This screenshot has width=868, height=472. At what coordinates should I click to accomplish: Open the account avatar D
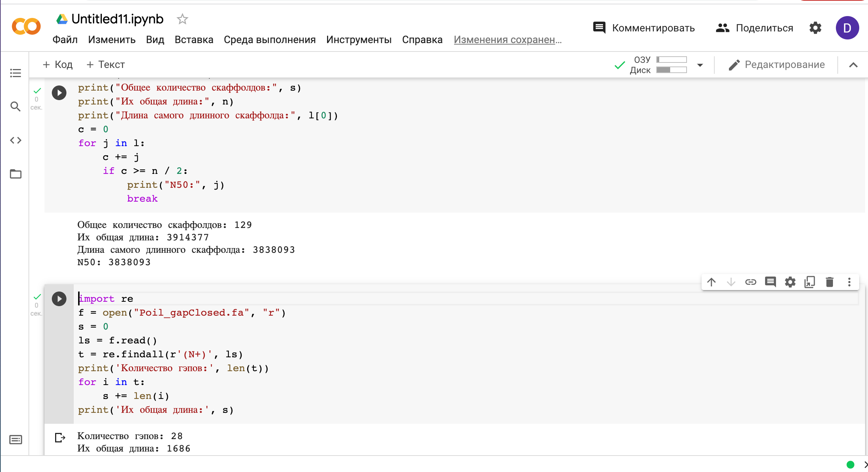click(x=848, y=28)
